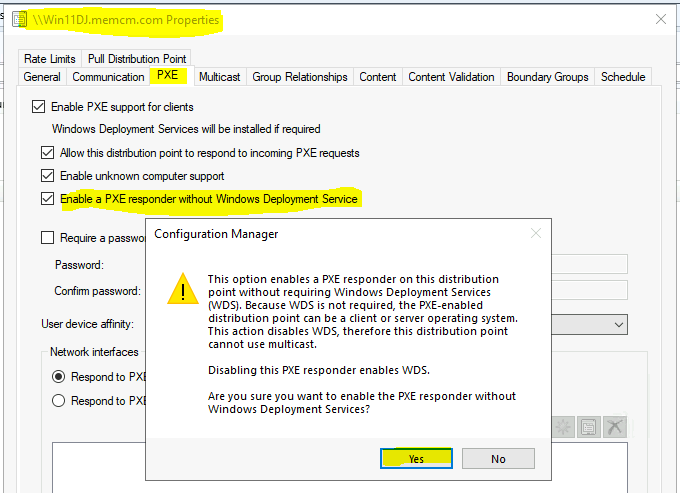The image size is (680, 493).
Task: Check the Require a password checkbox
Action: click(x=47, y=238)
